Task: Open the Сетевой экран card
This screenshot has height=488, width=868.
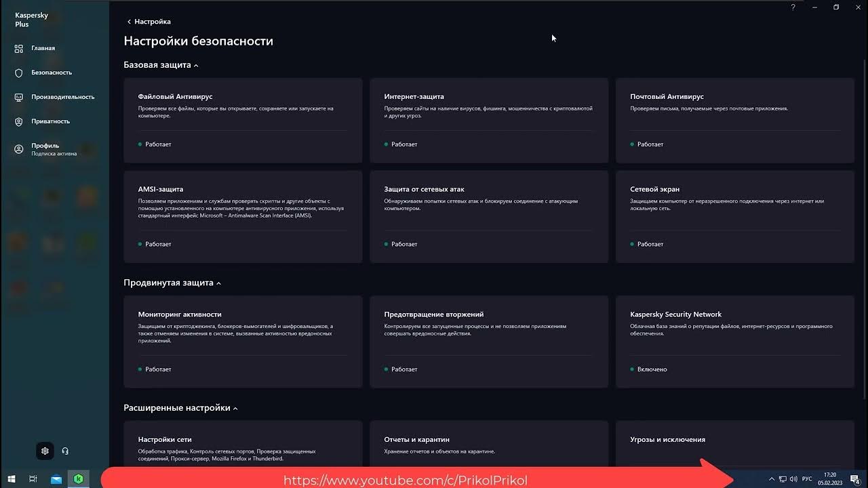Action: [735, 217]
